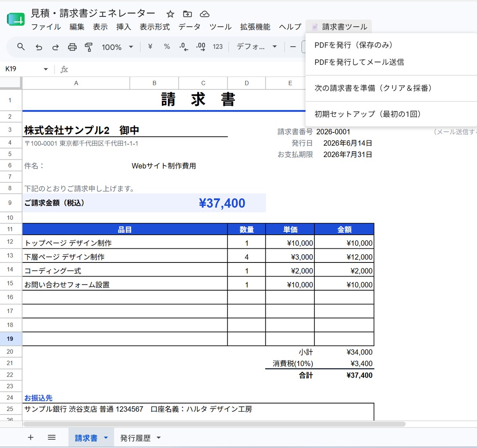Select row 19 header
This screenshot has width=477, height=448.
(x=10, y=339)
